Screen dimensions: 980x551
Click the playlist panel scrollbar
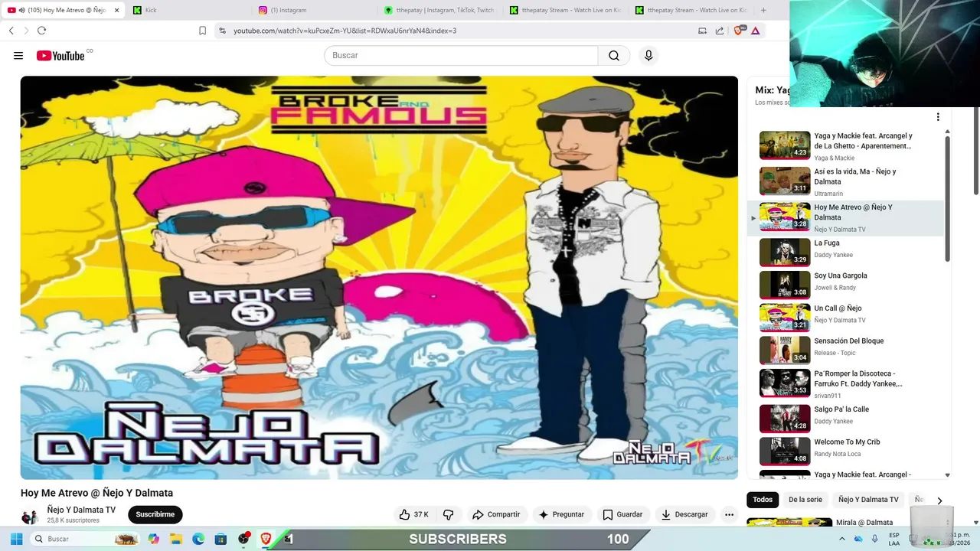point(947,197)
